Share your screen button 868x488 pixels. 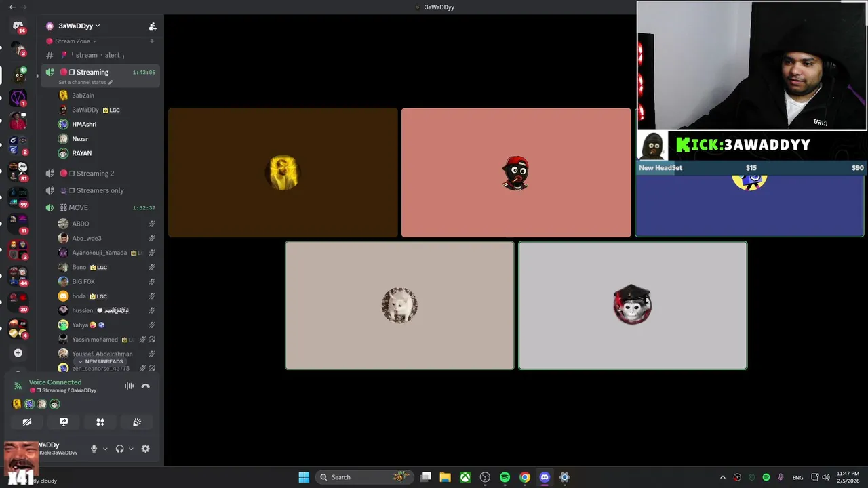click(x=64, y=422)
